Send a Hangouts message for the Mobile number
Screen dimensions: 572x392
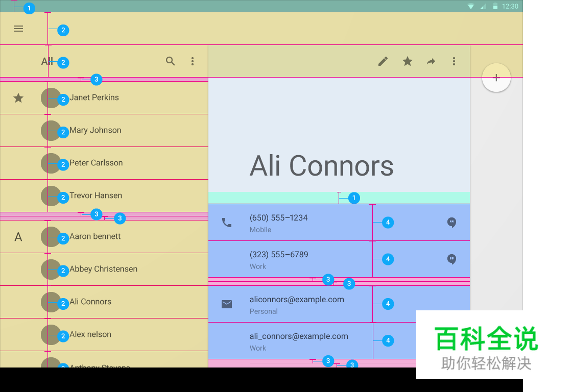[x=452, y=223]
